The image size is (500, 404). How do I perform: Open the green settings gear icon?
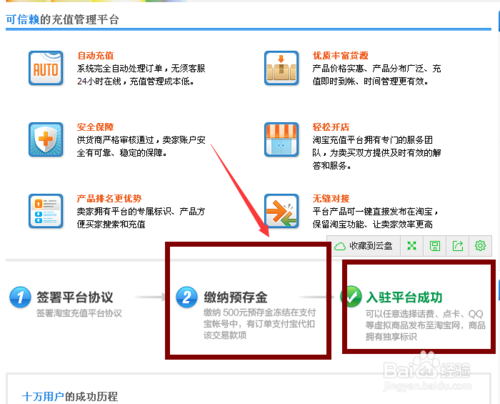pyautogui.click(x=480, y=246)
